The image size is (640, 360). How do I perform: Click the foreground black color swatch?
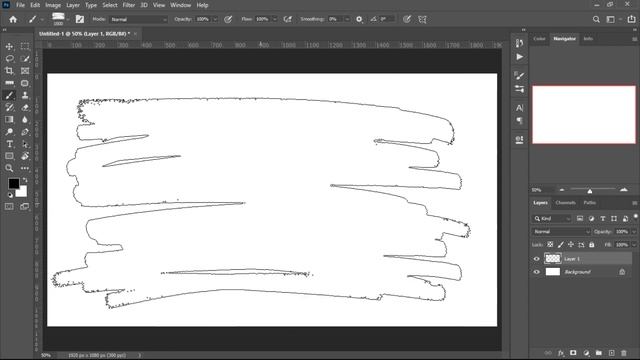click(x=13, y=184)
